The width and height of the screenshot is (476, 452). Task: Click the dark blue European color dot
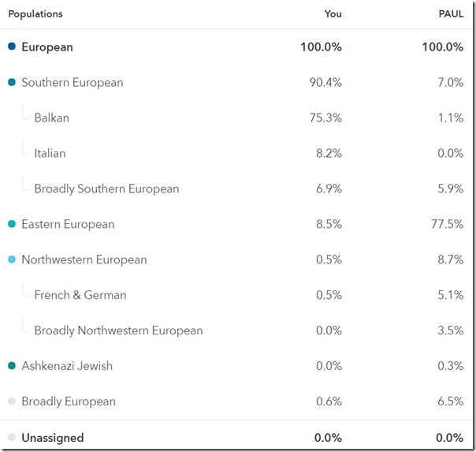[12, 47]
